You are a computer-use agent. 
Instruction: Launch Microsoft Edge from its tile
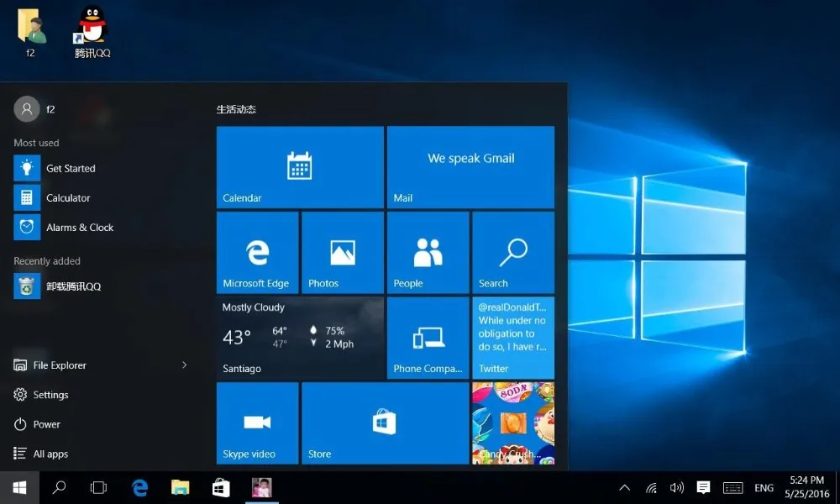(257, 252)
